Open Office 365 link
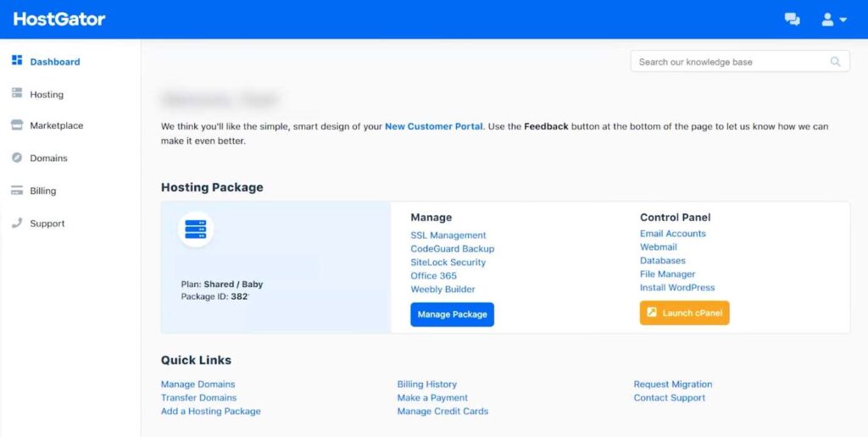868x437 pixels. point(433,275)
